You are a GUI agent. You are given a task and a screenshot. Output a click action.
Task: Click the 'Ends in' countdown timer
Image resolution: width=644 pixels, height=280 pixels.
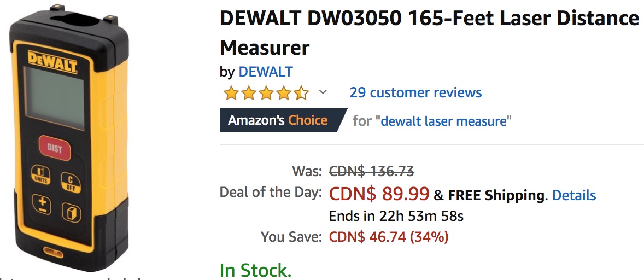tap(396, 216)
